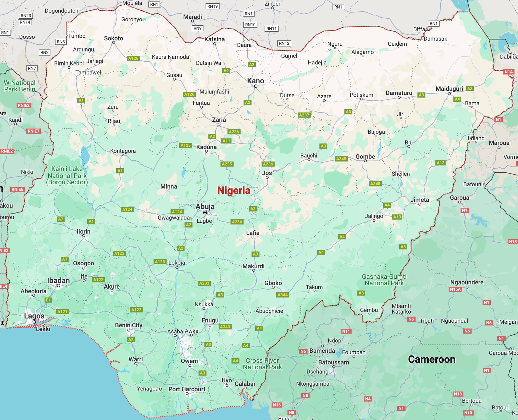
Task: Select the N1A road shield
Action: [x=508, y=72]
